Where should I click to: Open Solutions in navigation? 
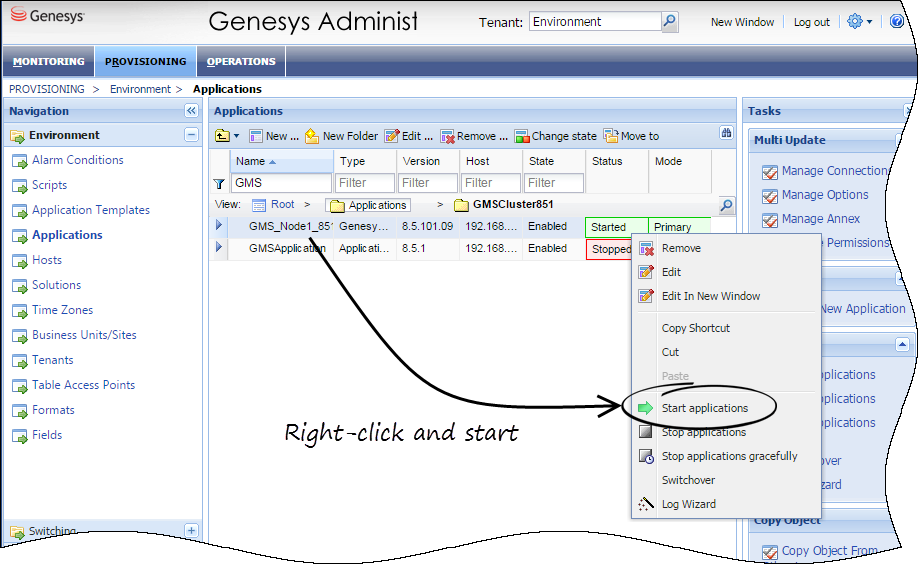[56, 285]
